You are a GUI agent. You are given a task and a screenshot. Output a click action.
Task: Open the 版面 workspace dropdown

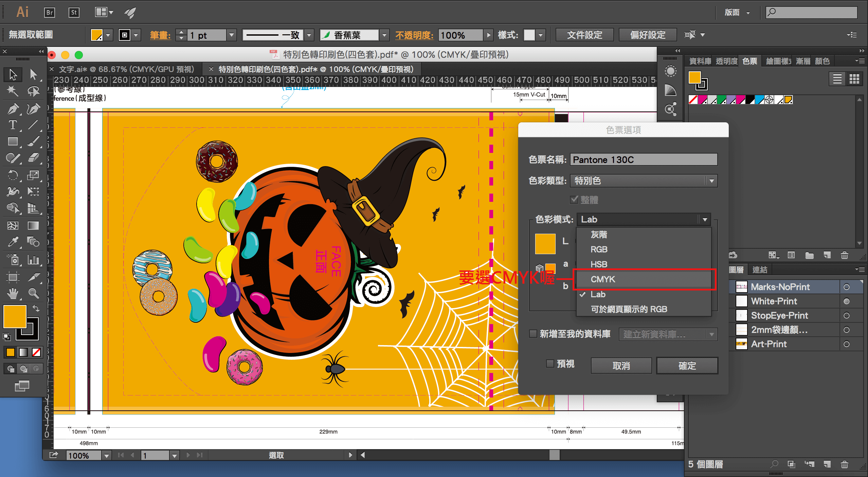pyautogui.click(x=737, y=13)
